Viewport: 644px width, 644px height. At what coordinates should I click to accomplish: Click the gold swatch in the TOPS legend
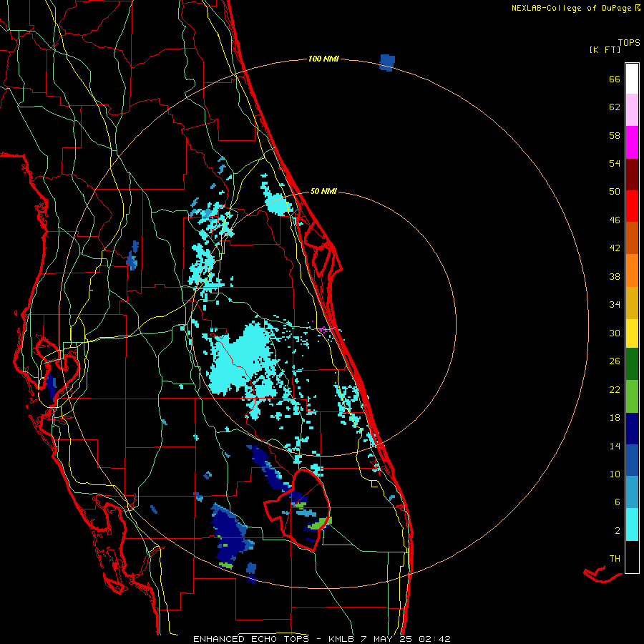pyautogui.click(x=632, y=303)
